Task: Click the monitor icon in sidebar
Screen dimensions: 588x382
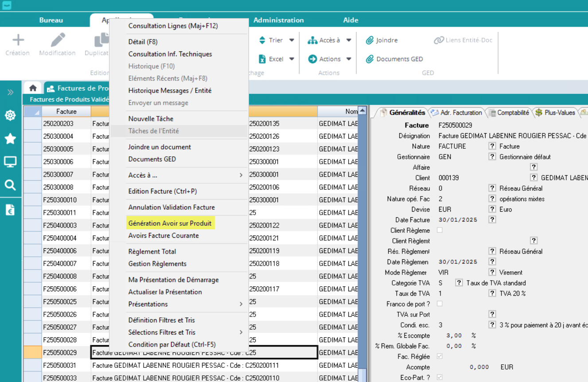Action: 10,162
